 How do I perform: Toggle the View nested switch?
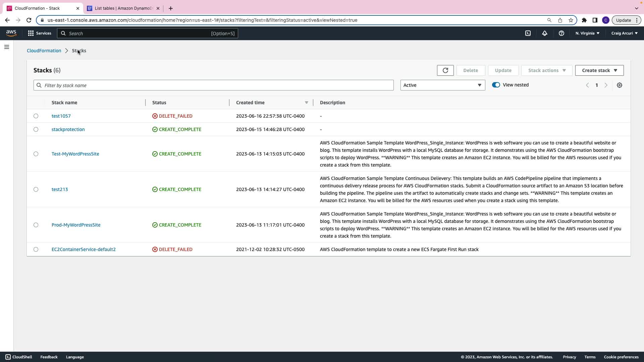[496, 85]
